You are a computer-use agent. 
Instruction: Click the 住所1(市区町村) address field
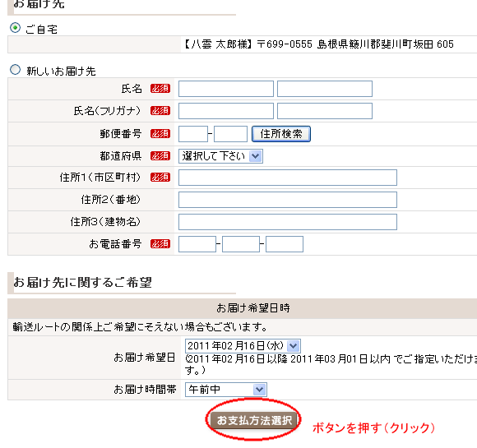point(288,178)
